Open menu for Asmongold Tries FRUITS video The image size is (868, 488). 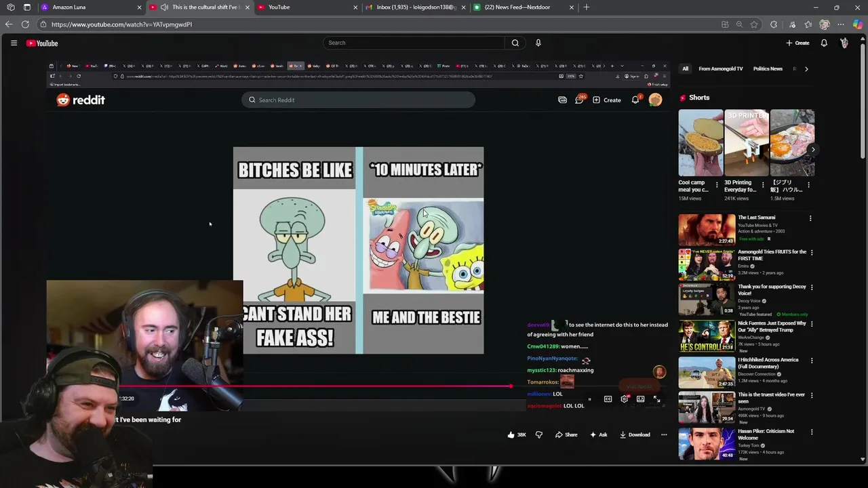point(812,253)
